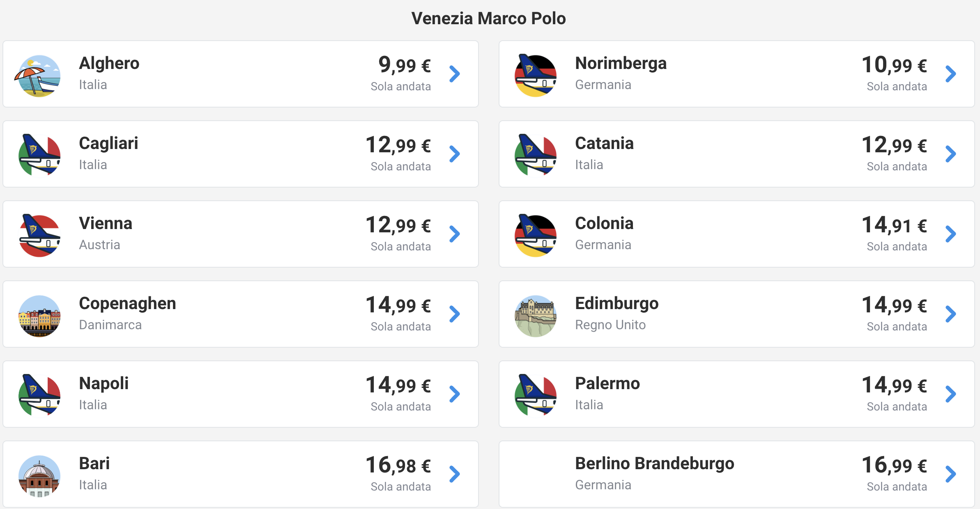This screenshot has height=509, width=980.
Task: Click the Vienna Austrian flag plane icon
Action: (39, 236)
